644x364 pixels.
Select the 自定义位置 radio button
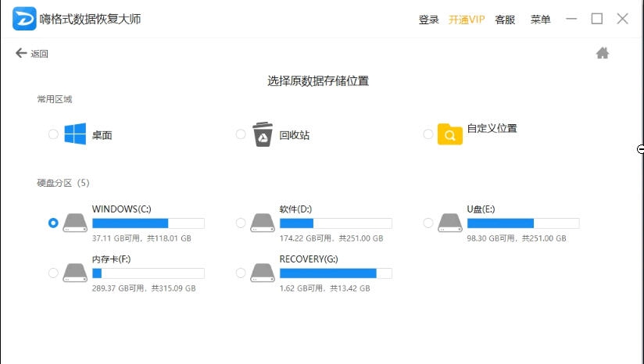pos(428,134)
